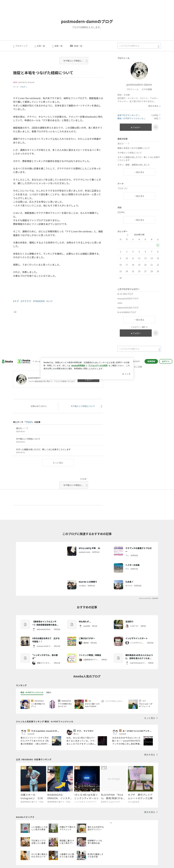Open the ブログトップ navigation item

click(20, 46)
